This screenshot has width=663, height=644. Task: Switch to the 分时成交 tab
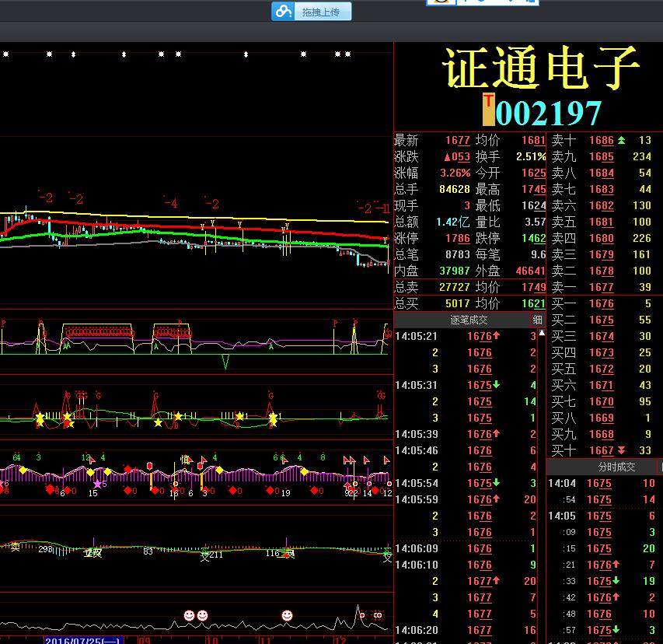(616, 467)
